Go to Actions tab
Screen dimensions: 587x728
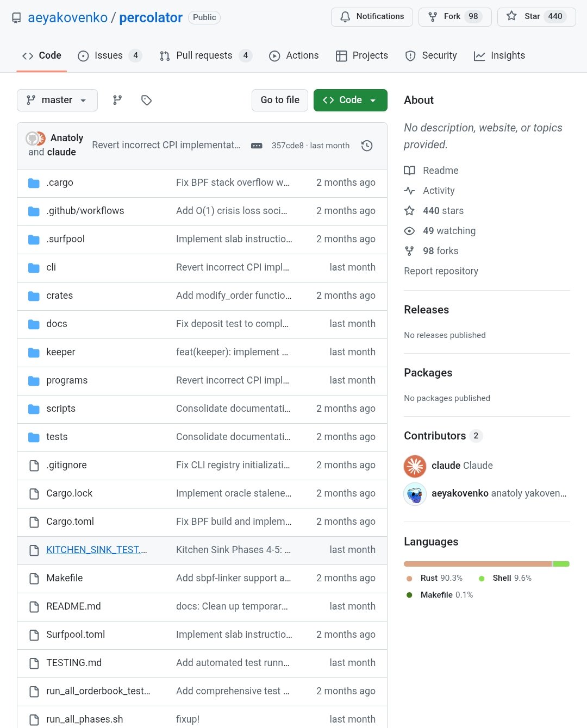click(294, 55)
